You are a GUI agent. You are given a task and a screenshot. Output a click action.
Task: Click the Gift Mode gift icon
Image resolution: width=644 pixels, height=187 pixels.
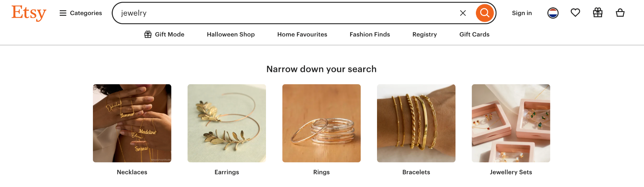click(x=148, y=34)
